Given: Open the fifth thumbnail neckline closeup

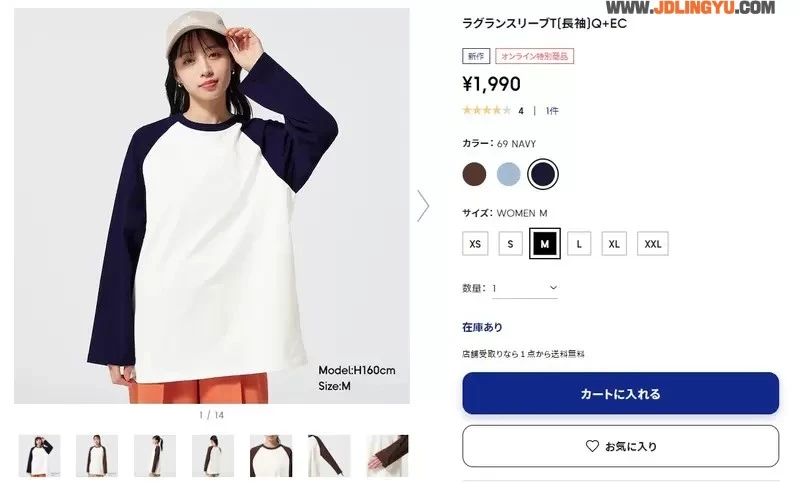Looking at the screenshot, I should click(x=271, y=455).
